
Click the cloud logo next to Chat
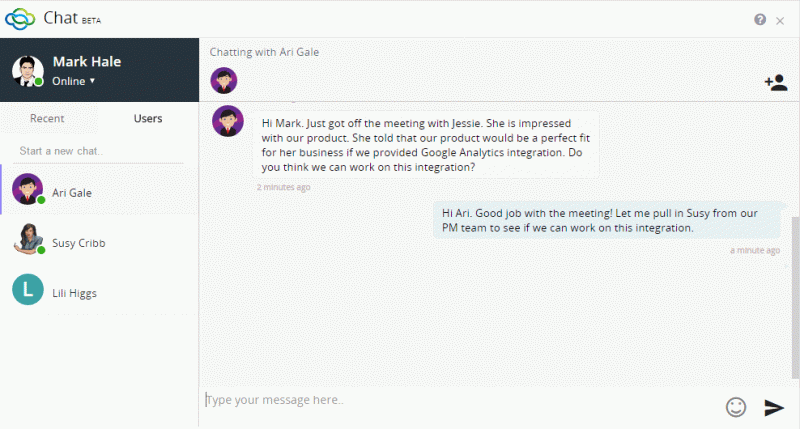tap(20, 19)
